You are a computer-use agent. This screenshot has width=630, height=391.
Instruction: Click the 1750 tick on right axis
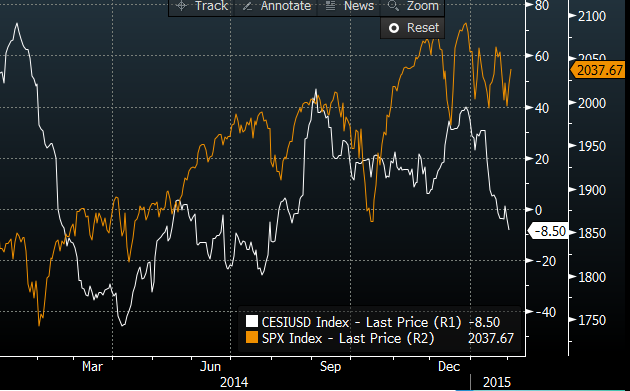[x=592, y=320]
